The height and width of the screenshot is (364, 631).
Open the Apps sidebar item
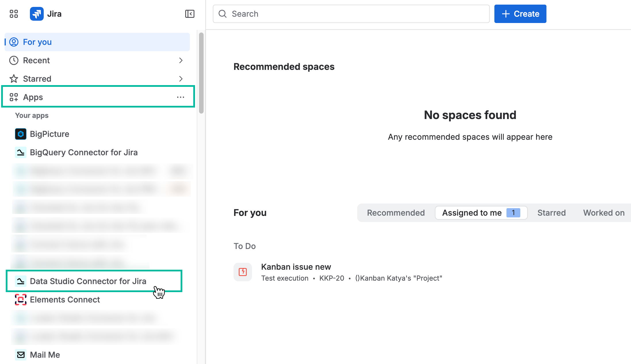[x=97, y=97]
